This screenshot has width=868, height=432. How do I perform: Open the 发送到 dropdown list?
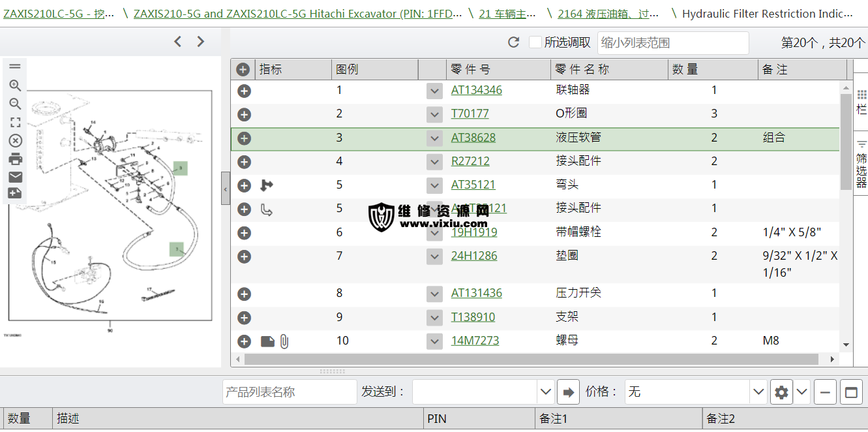(x=546, y=392)
